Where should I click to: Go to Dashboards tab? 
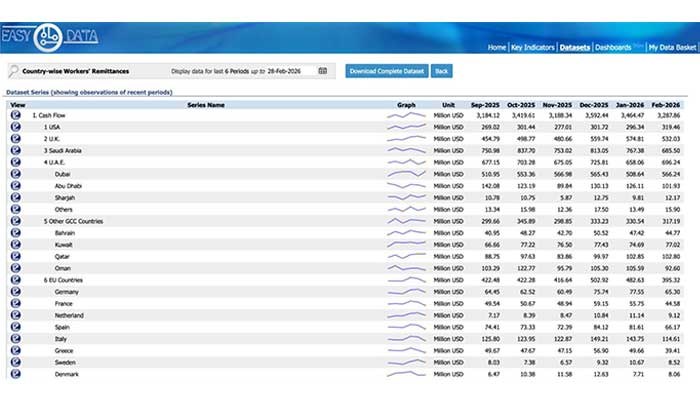click(613, 47)
